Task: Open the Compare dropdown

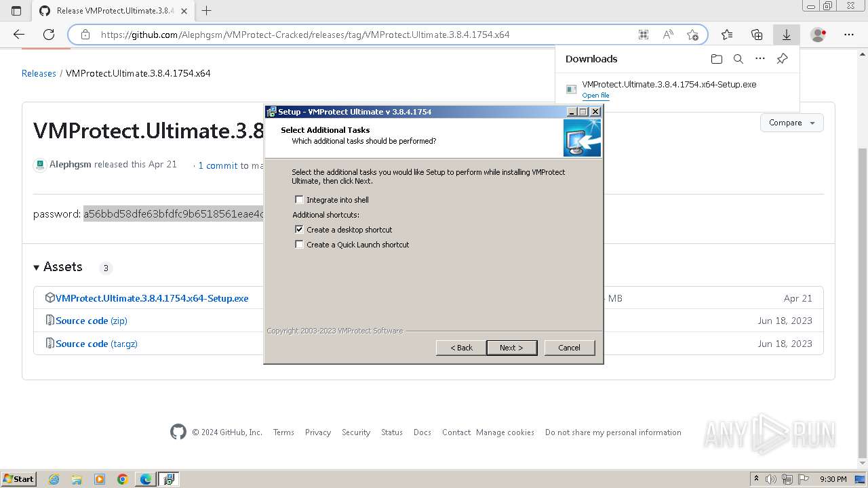Action: point(792,123)
